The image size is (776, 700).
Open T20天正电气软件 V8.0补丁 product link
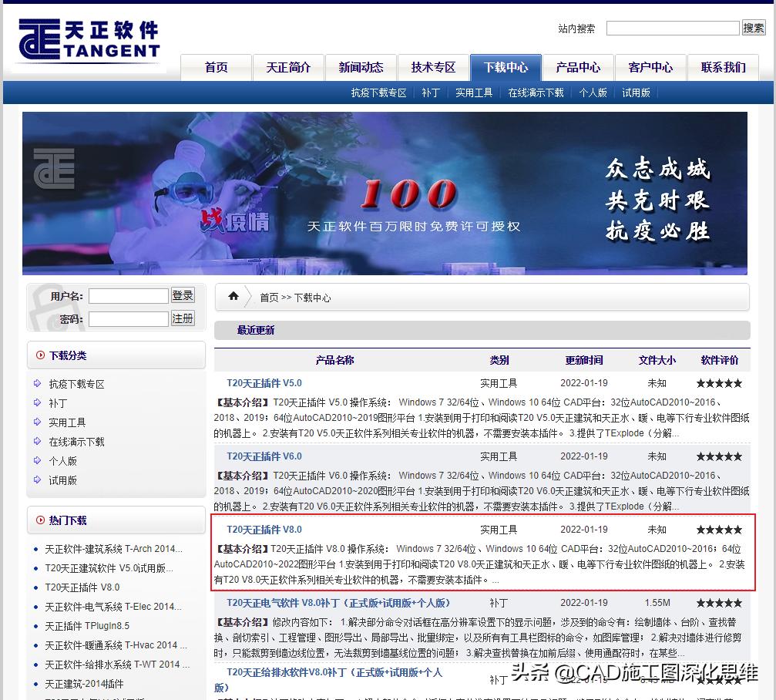click(338, 603)
